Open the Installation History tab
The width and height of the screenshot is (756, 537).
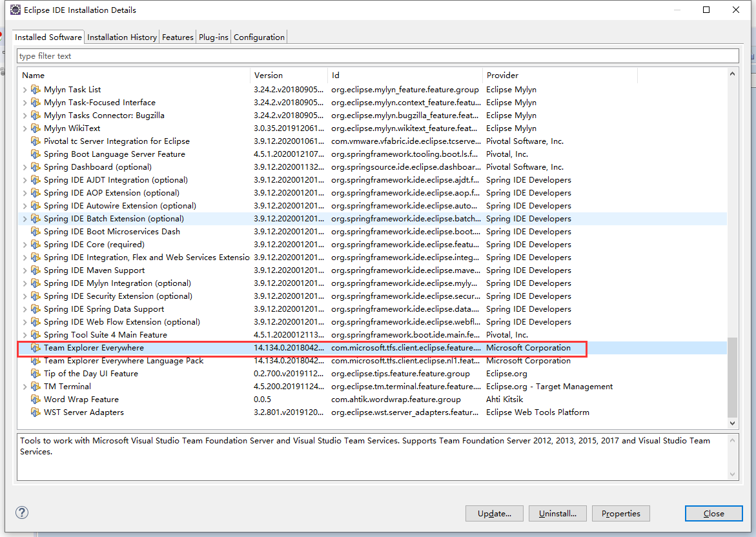click(x=121, y=37)
